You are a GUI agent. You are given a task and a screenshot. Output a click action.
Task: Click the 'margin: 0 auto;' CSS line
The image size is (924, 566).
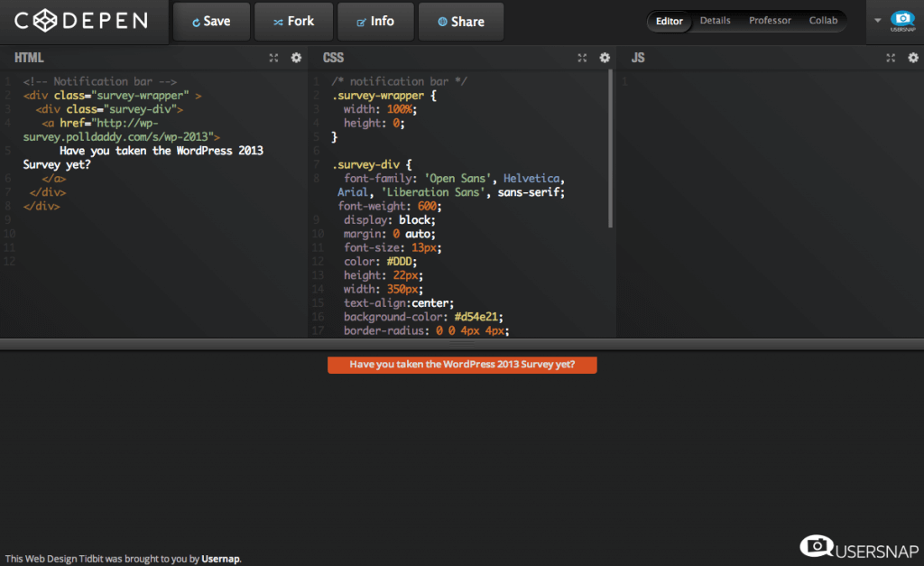tap(390, 234)
